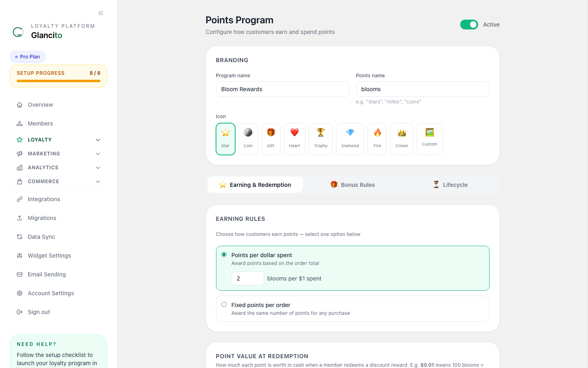The image size is (588, 368).
Task: Choose the Gift icon for branding
Action: click(x=271, y=139)
